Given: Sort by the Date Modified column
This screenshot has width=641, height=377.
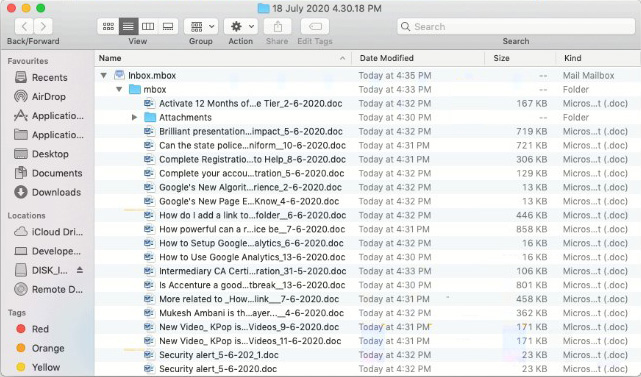Looking at the screenshot, I should 418,58.
